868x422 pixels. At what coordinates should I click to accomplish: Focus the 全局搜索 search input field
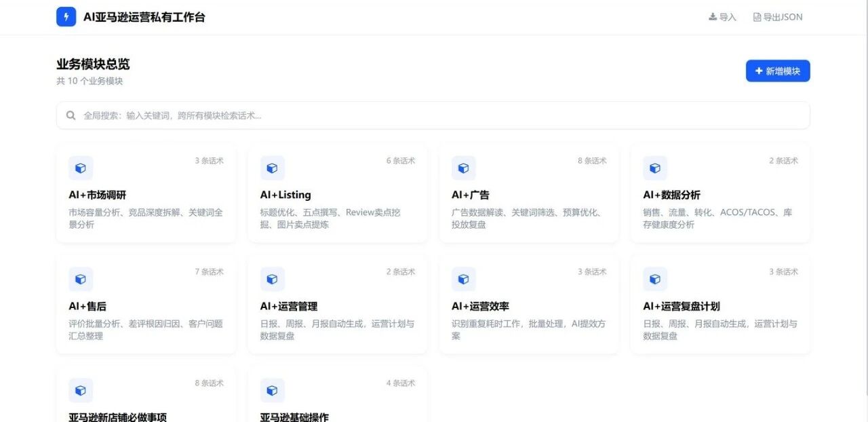point(433,115)
